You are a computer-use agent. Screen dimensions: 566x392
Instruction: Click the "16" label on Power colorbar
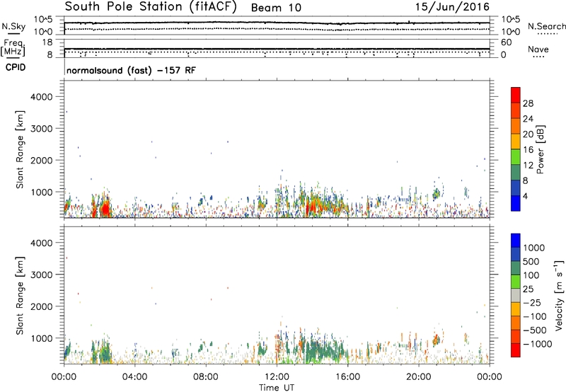(528, 150)
